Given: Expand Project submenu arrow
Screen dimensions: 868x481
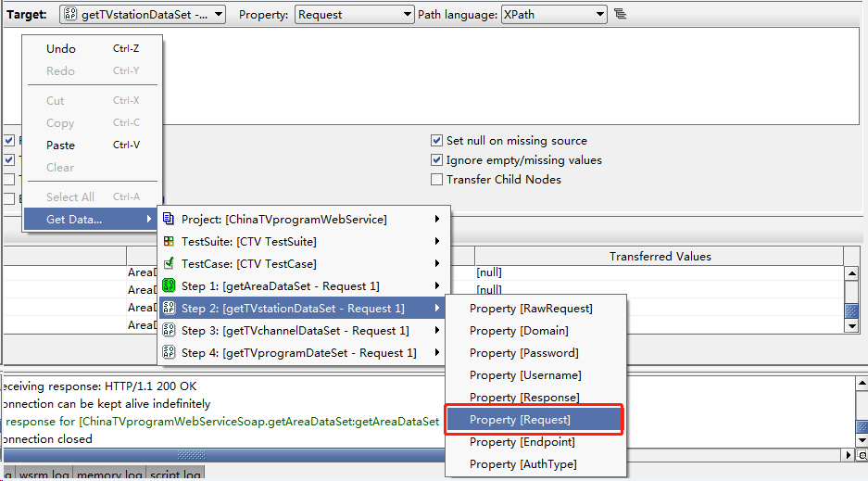Looking at the screenshot, I should point(437,220).
